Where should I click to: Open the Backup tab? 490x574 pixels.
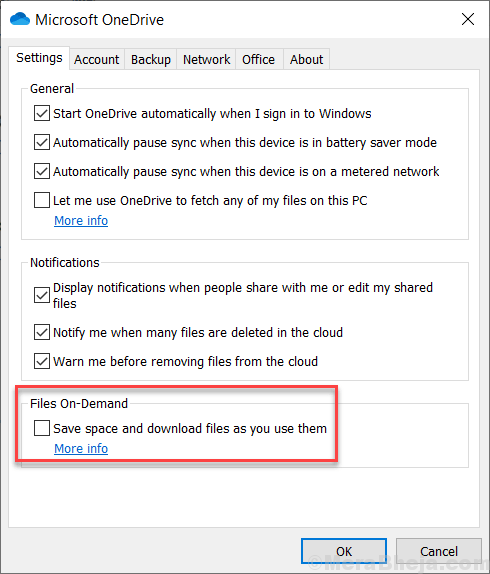(x=151, y=59)
